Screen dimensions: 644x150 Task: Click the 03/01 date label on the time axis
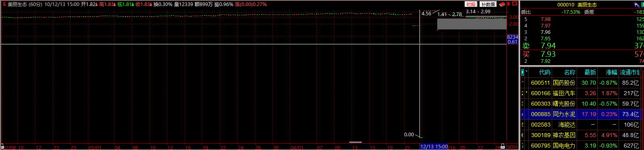pyautogui.click(x=95, y=148)
